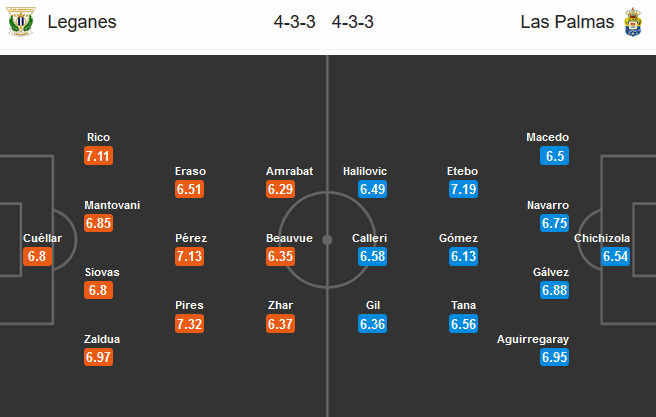This screenshot has height=417, width=656.
Task: Select Pérez's 7.13 rating badge
Action: coord(190,256)
